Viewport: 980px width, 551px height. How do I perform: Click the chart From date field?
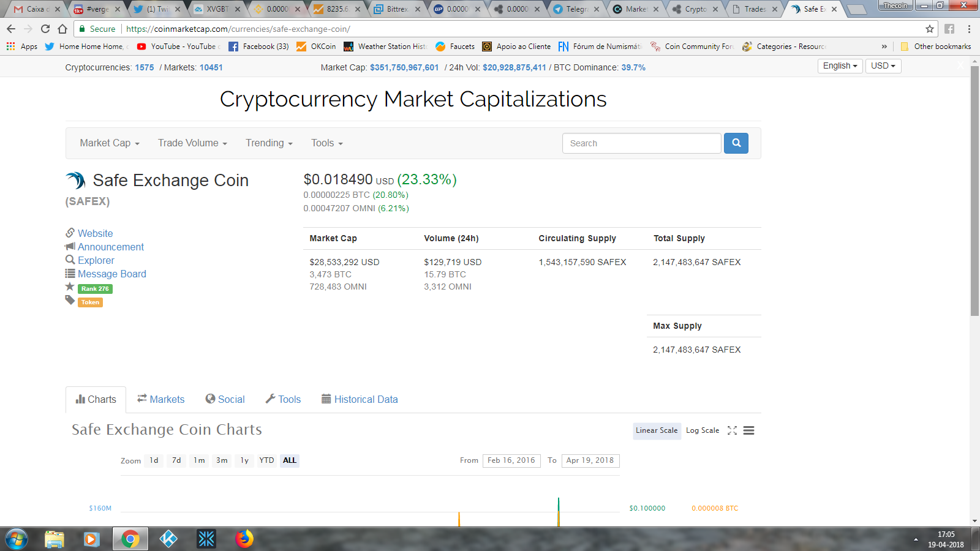[511, 460]
